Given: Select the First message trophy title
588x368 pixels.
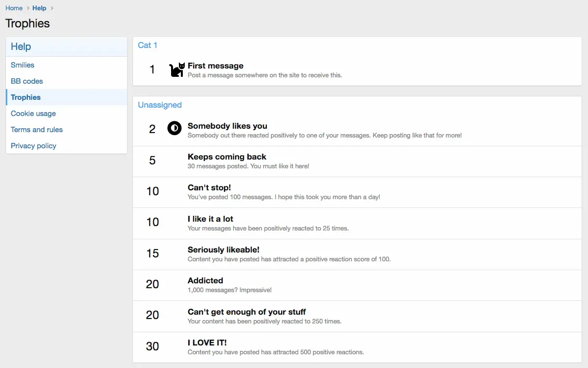Looking at the screenshot, I should point(216,66).
